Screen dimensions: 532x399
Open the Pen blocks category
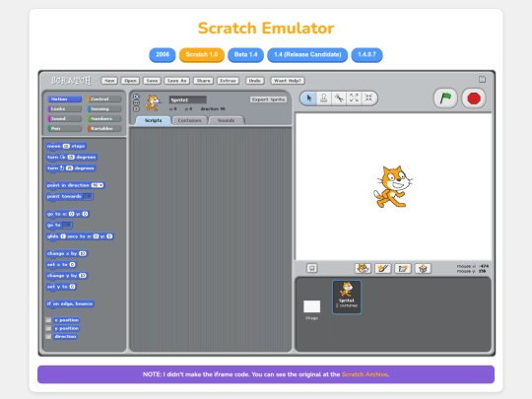[x=64, y=129]
